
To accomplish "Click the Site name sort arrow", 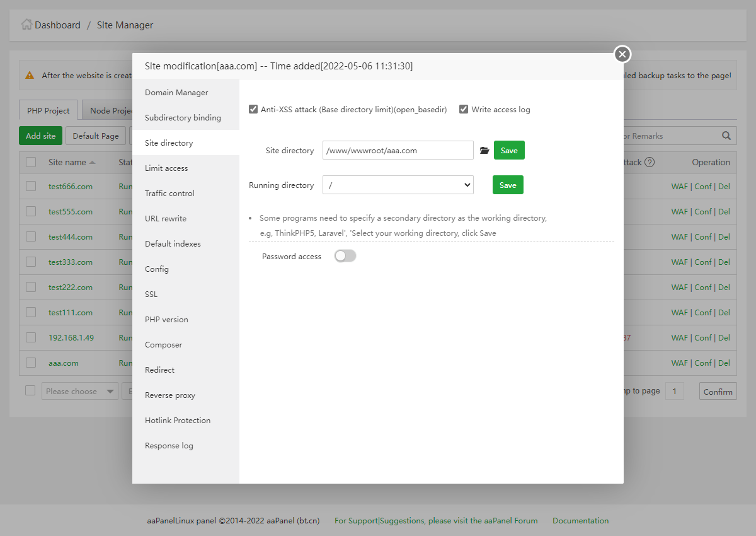I will click(x=93, y=162).
